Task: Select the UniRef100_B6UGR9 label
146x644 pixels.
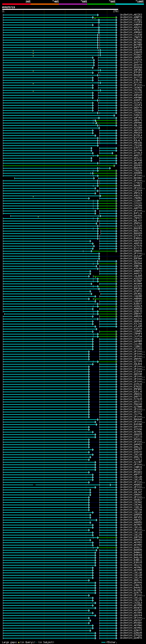Action: click(131, 75)
